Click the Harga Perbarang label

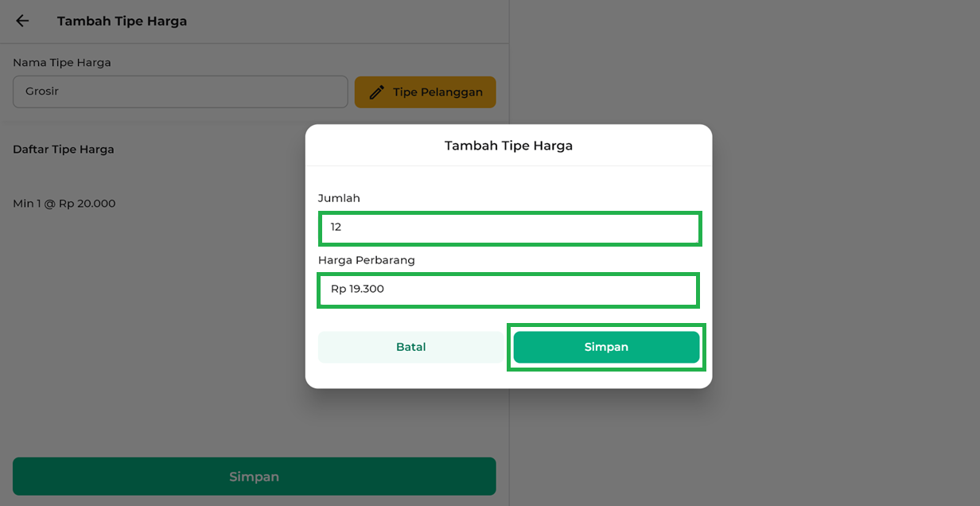367,260
